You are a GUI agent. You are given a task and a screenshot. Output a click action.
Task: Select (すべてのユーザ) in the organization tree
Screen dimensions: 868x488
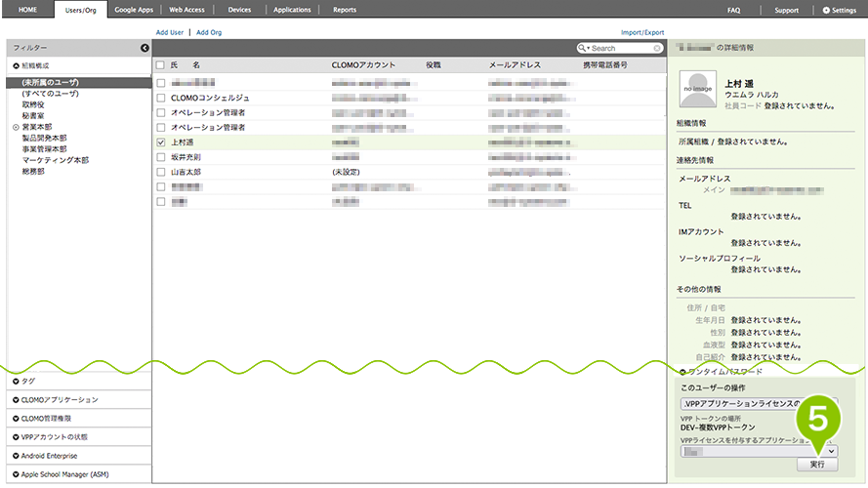(50, 93)
